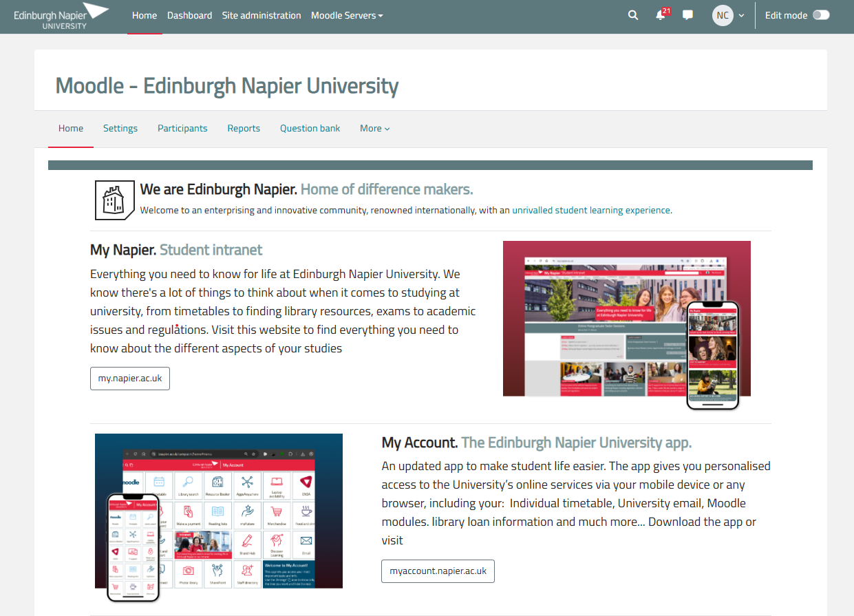
Task: Expand the Moodle Servers dropdown
Action: pos(347,15)
